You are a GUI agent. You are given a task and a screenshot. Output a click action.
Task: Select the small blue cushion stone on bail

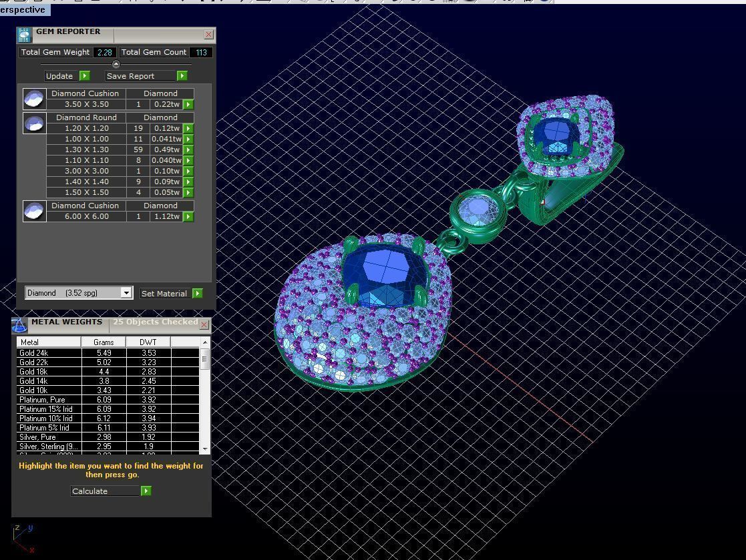tap(556, 135)
